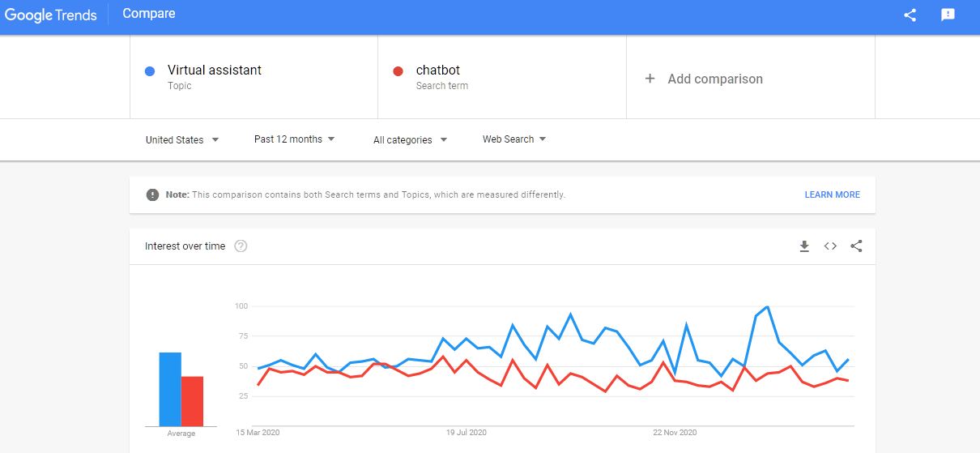Open the Interest over time help icon
This screenshot has height=453, width=980.
coord(241,246)
